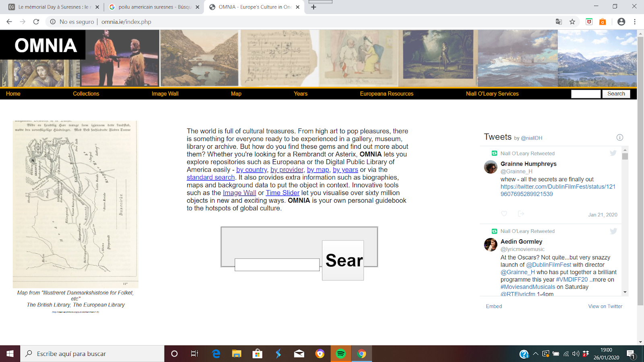The width and height of the screenshot is (644, 362).
Task: Open the Mail app from the taskbar
Action: tap(299, 354)
